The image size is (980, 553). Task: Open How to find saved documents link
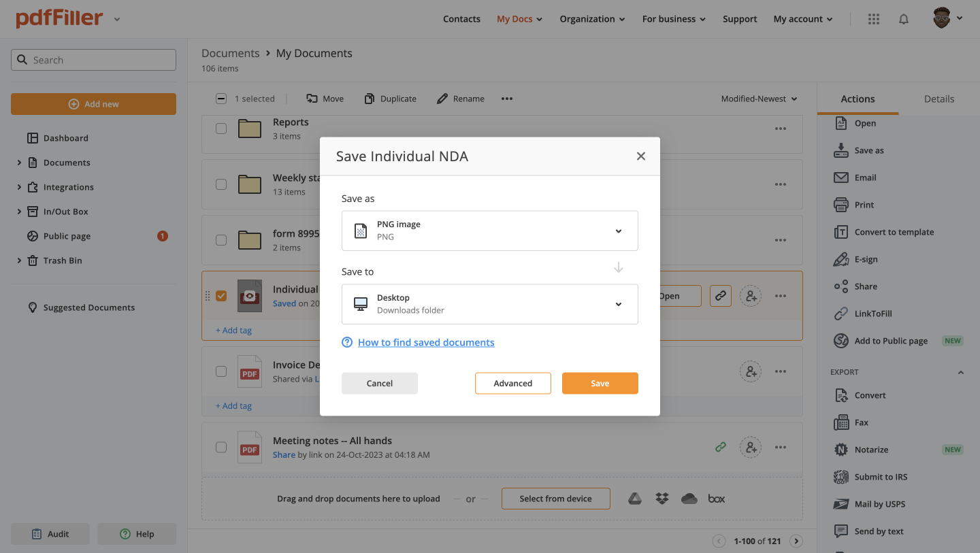(426, 342)
